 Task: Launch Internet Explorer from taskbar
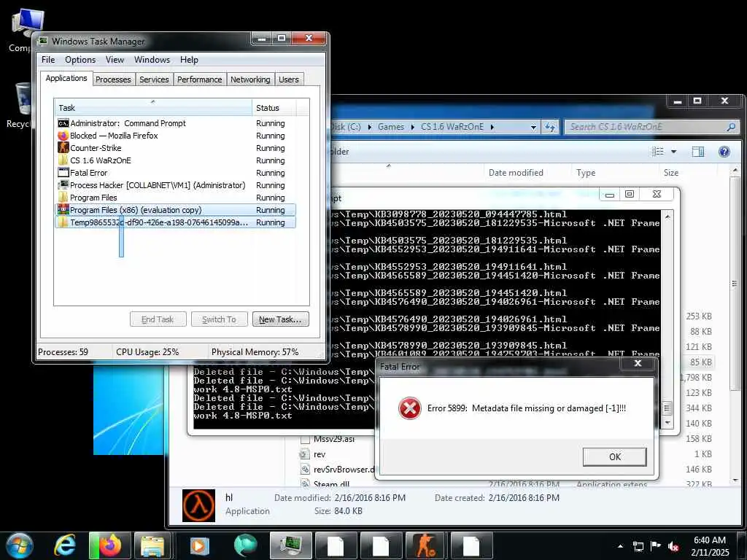(65, 545)
